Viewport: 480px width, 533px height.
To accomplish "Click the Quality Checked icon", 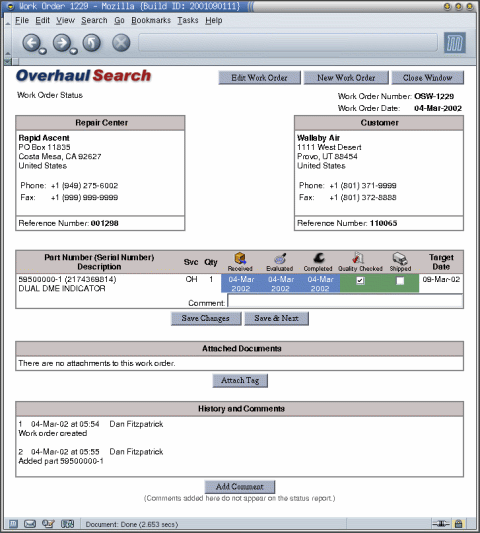I will 358,258.
